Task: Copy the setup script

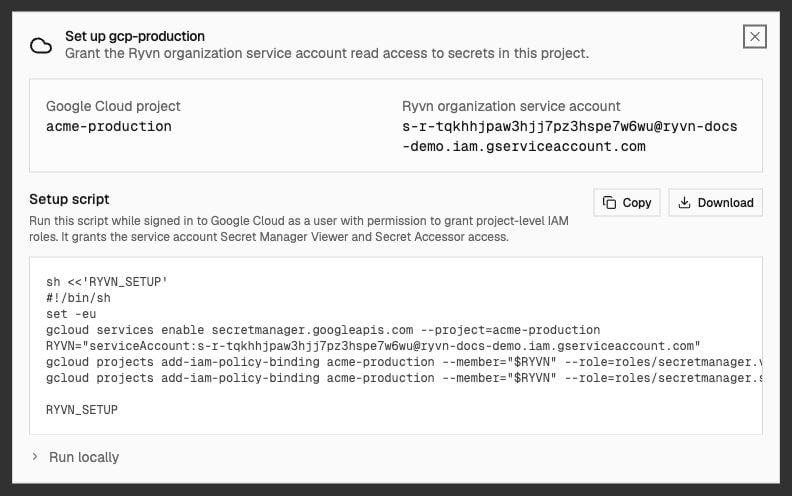Action: [627, 203]
